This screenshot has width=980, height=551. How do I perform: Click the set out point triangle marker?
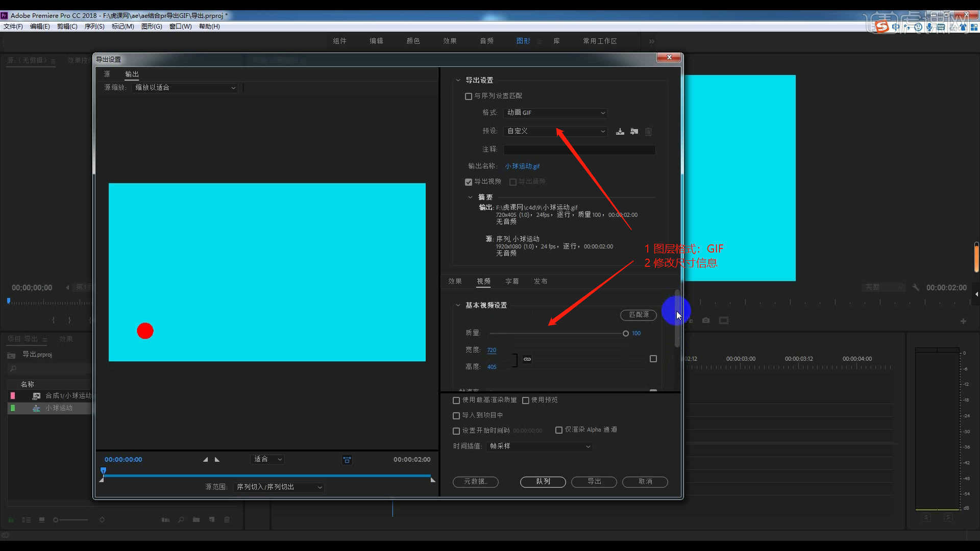click(217, 460)
